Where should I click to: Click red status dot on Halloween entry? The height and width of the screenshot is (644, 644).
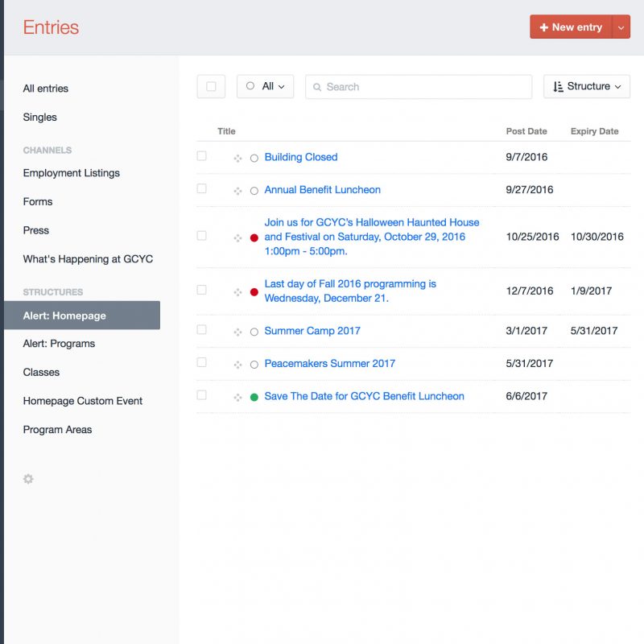[254, 237]
